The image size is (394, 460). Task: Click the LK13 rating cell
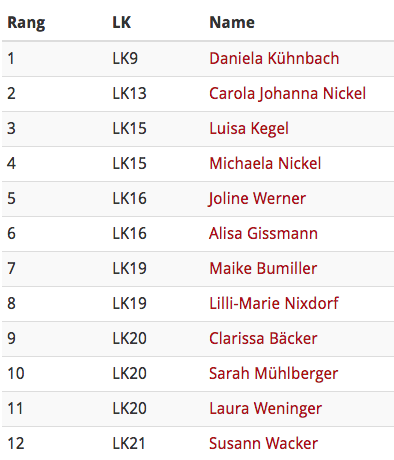tap(129, 93)
